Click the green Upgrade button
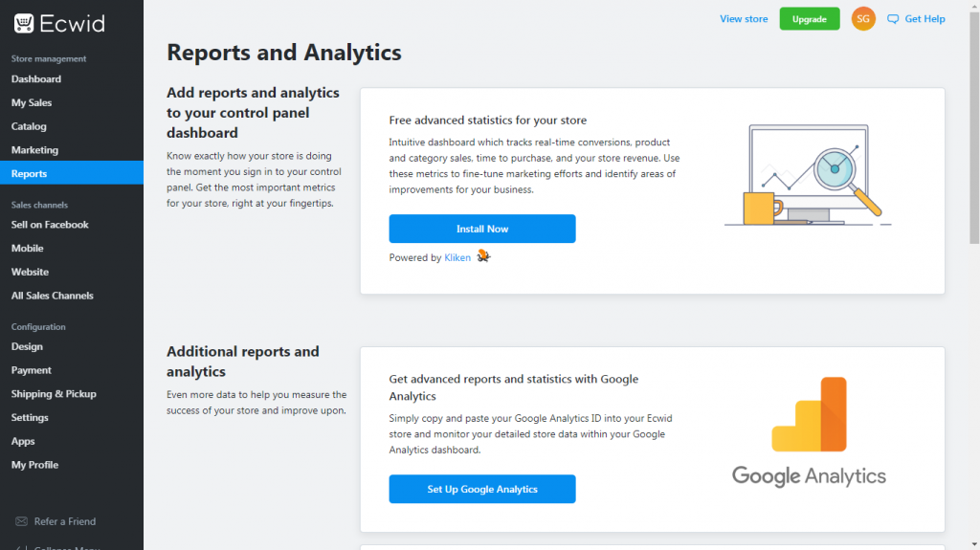The height and width of the screenshot is (550, 980). click(x=810, y=19)
